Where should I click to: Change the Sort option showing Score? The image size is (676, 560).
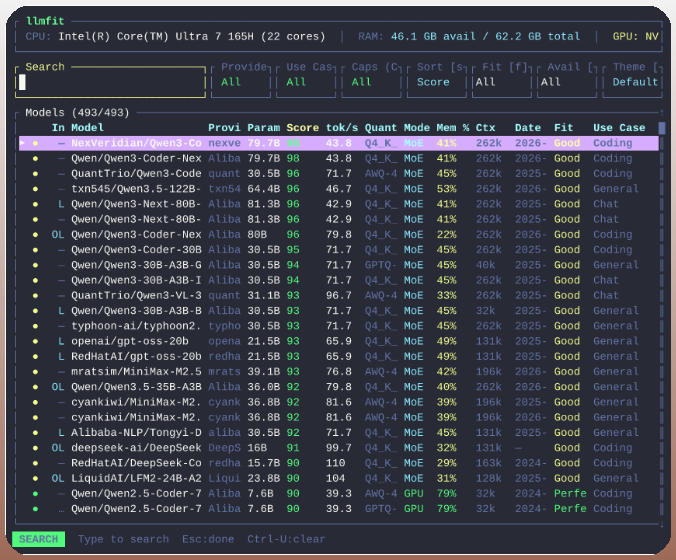(x=437, y=82)
